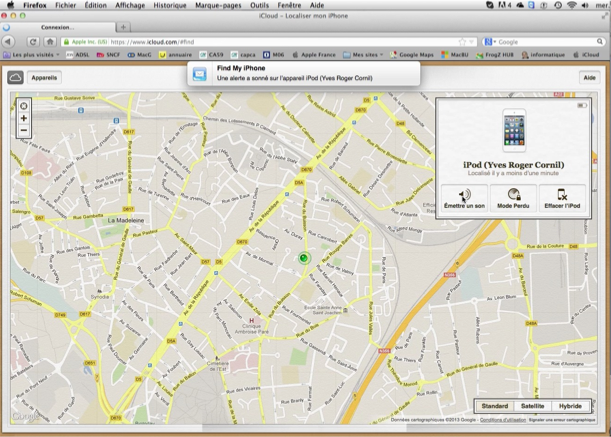611x437 pixels.
Task: Open the M06 bookmark
Action: [274, 55]
